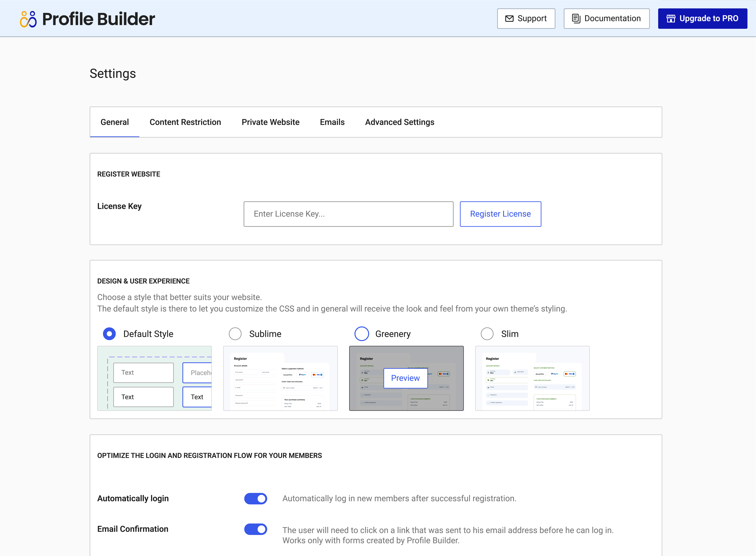The image size is (756, 556).
Task: Click the Default Style label text
Action: (148, 334)
